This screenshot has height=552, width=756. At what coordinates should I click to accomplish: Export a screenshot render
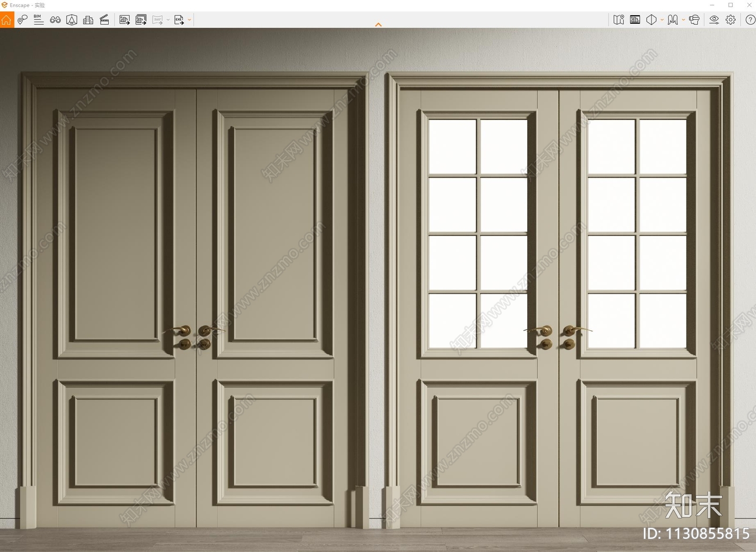124,20
